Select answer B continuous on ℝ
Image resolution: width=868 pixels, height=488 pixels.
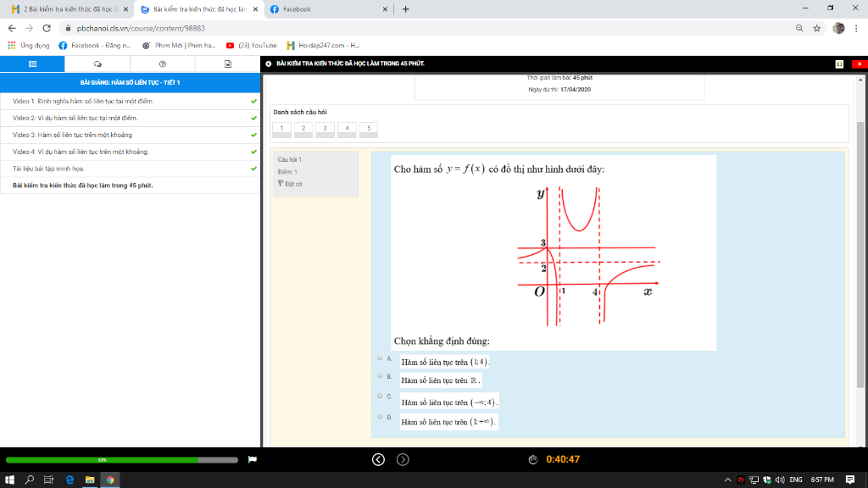tap(380, 376)
